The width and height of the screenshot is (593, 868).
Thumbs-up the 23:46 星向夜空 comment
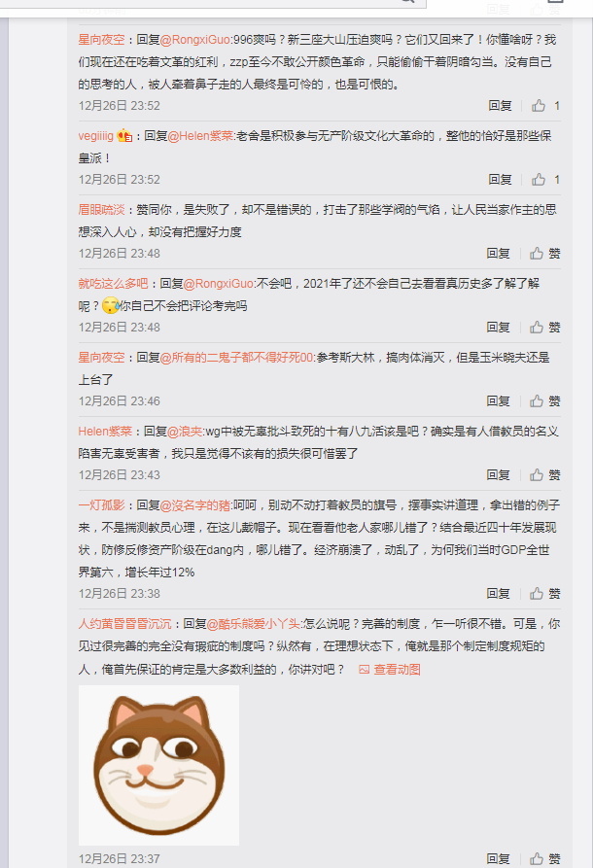544,400
